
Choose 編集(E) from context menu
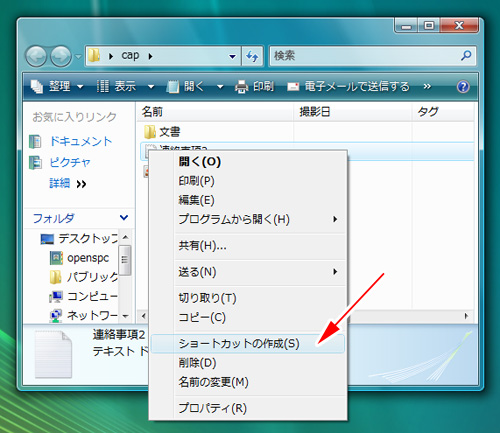pos(247,200)
